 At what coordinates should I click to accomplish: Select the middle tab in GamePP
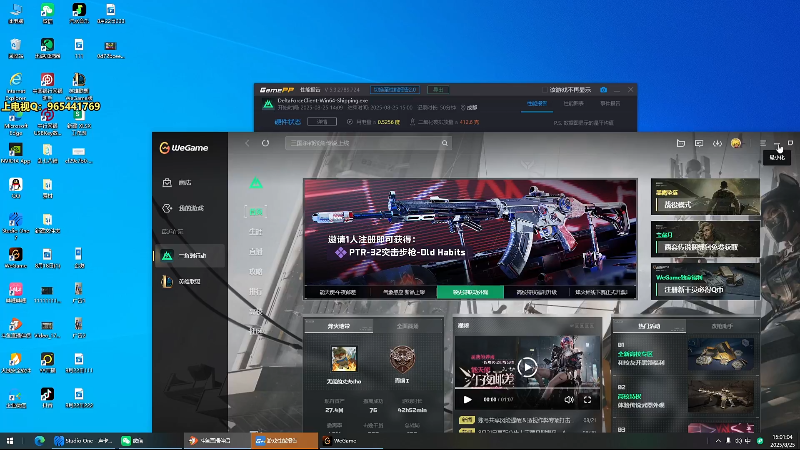pyautogui.click(x=573, y=104)
